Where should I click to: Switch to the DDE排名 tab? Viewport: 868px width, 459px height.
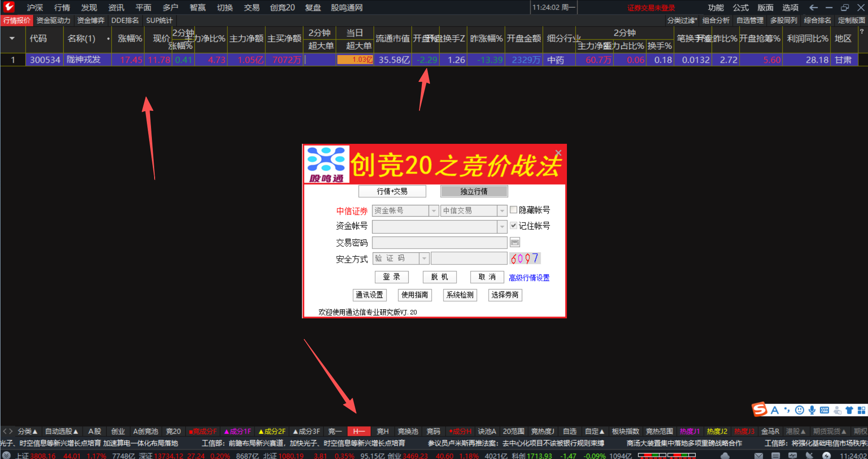(x=125, y=20)
